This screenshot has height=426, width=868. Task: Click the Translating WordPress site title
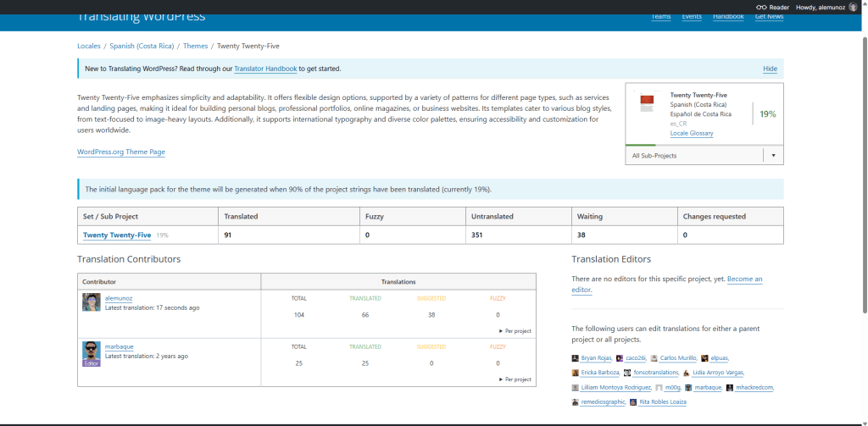coord(141,17)
